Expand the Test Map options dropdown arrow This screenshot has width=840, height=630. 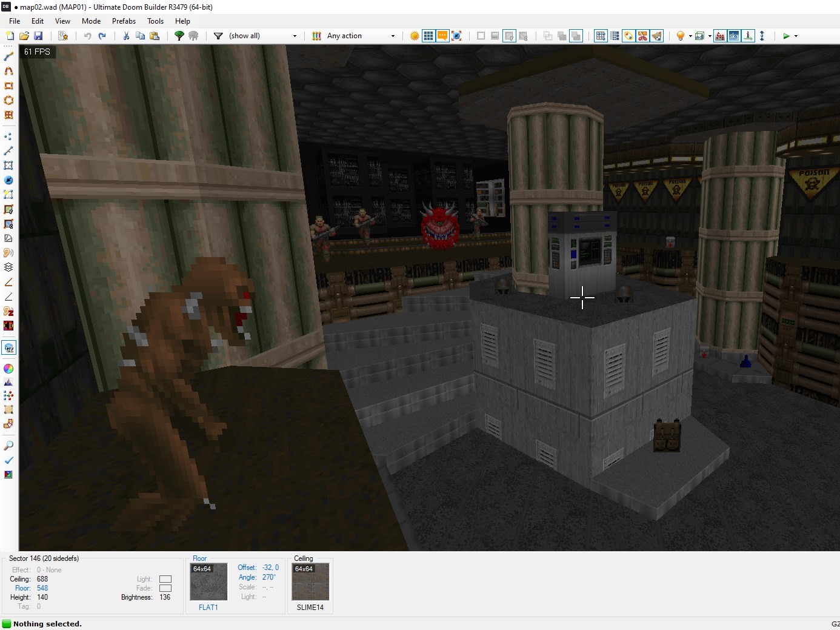pyautogui.click(x=796, y=36)
